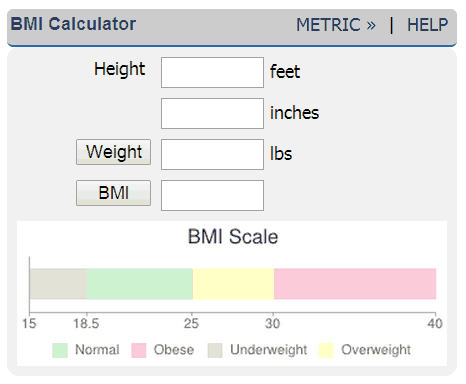Click the gray Underweight legend swatch
This screenshot has width=466, height=384.
[x=215, y=350]
